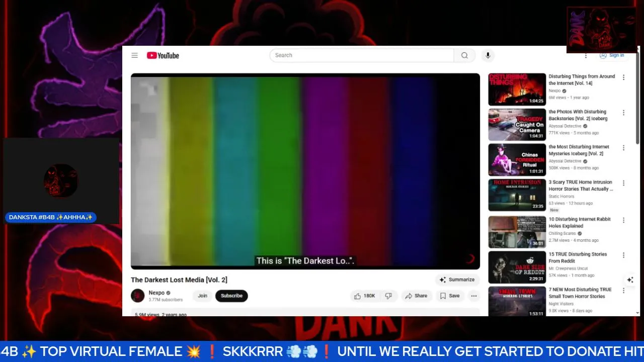Open the Nexpo channel name link

(x=156, y=293)
